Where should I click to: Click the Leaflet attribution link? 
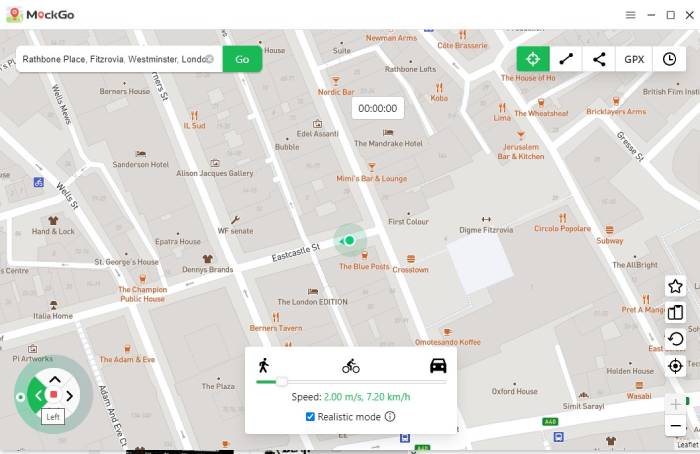(688, 445)
